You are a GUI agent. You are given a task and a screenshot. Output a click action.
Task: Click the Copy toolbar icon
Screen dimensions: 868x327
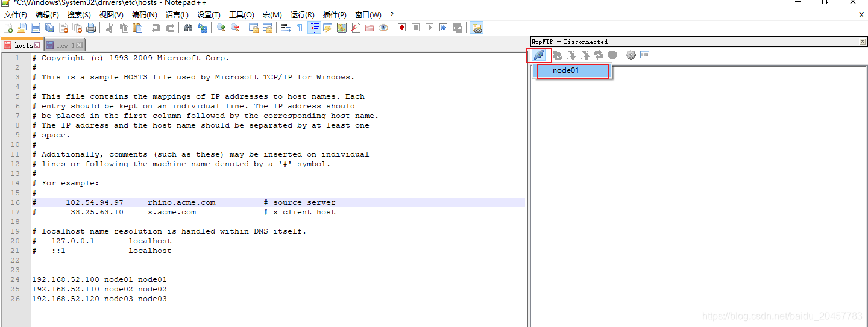tap(124, 28)
